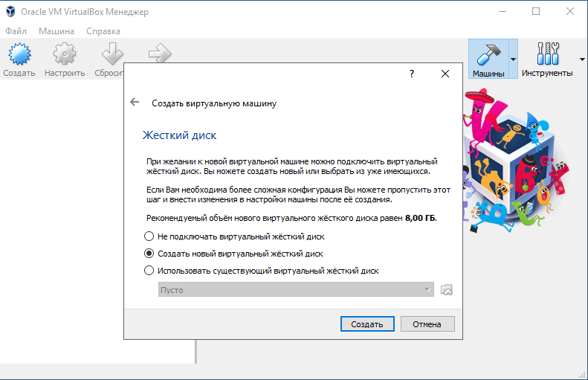This screenshot has width=588, height=380.
Task: Minimize the VirtualBox Manager window
Action: pos(502,11)
